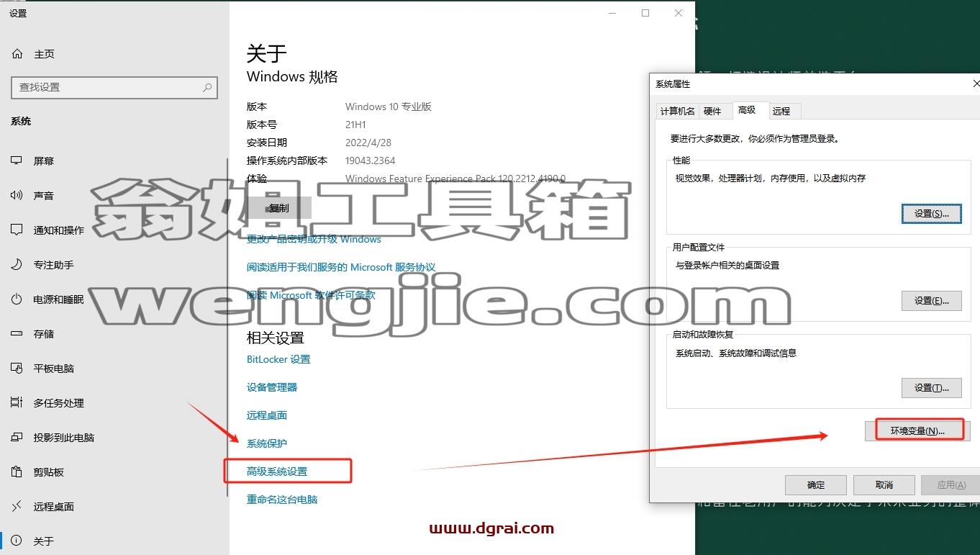This screenshot has width=980, height=555.
Task: Click the install date 2022/4/28
Action: [368, 143]
